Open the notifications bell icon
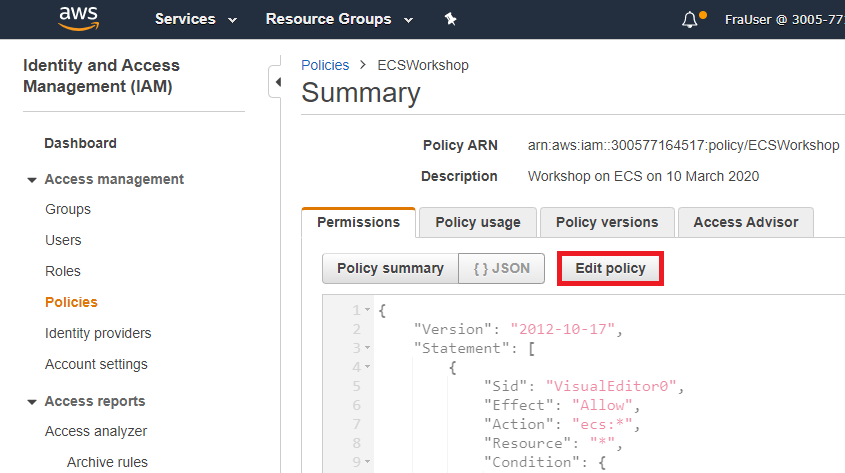The image size is (845, 473). click(x=690, y=19)
